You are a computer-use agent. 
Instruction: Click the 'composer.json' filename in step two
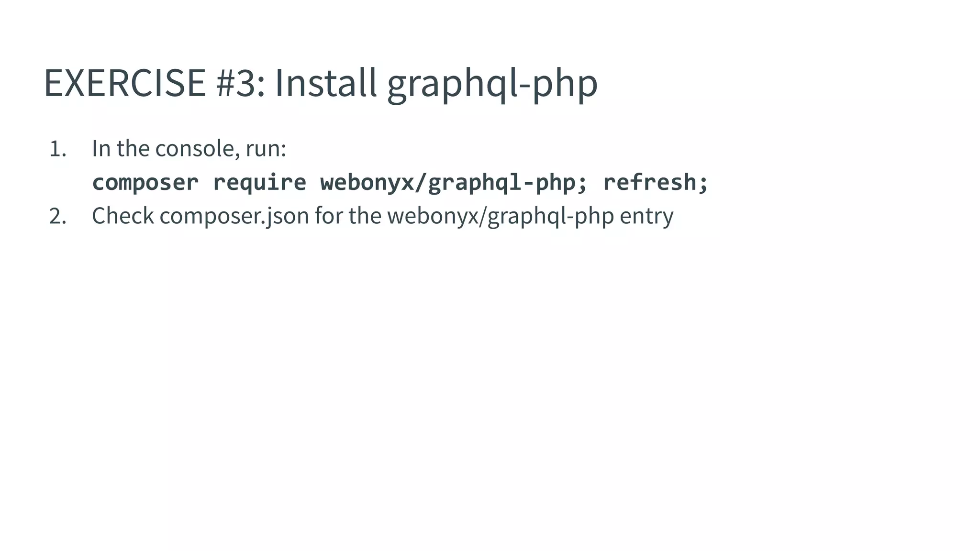[x=234, y=217]
